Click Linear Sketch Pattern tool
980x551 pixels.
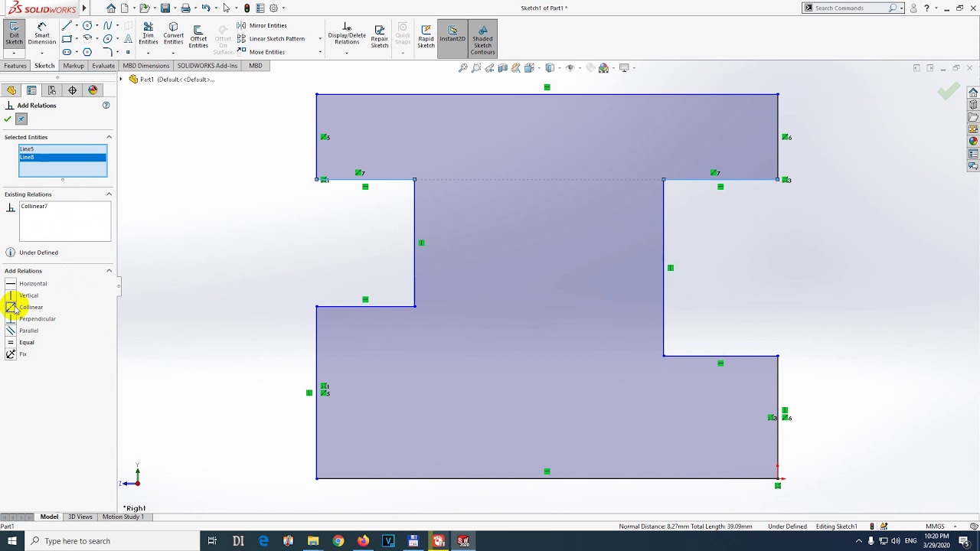point(270,38)
